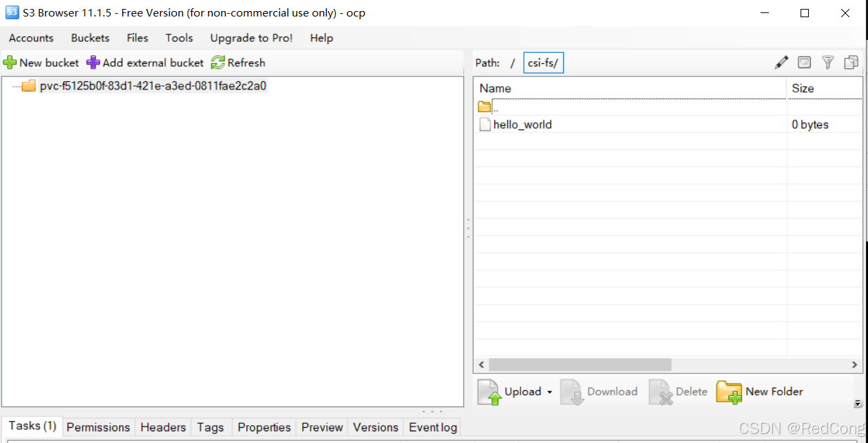
Task: Click the root slash in Path
Action: coord(512,63)
